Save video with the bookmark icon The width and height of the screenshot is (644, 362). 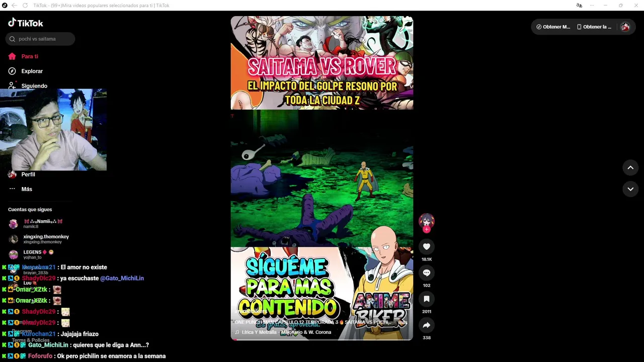click(x=427, y=299)
